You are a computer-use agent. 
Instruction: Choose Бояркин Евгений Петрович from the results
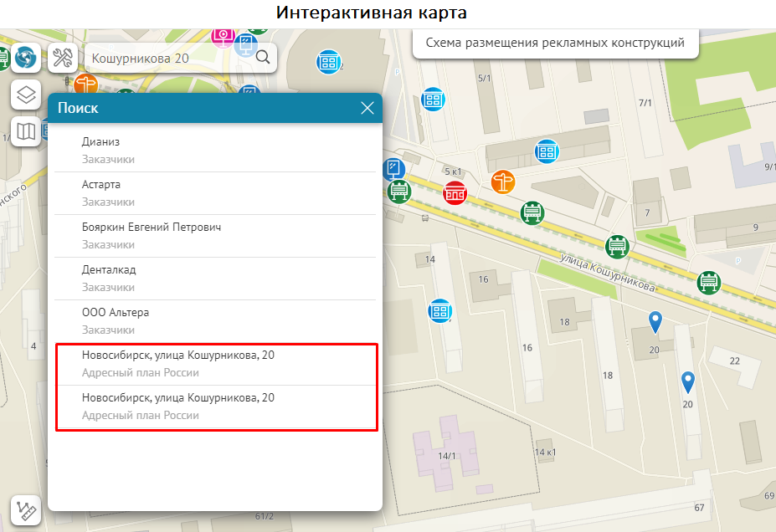(x=214, y=235)
